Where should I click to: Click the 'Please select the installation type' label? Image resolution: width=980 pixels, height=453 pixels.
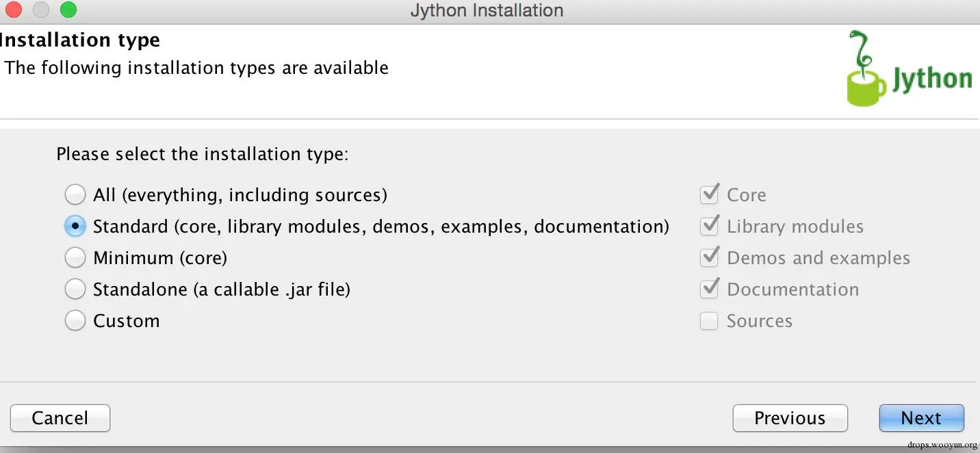[x=203, y=154]
